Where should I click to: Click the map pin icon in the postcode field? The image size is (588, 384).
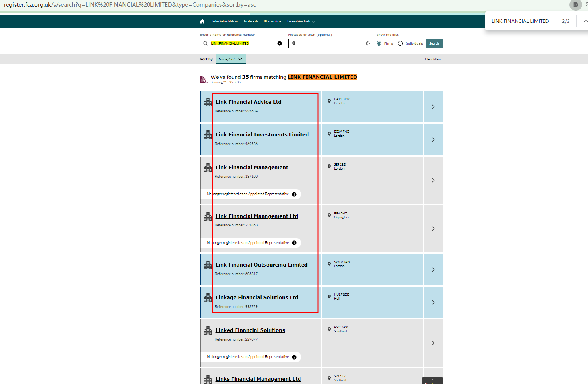coord(294,43)
